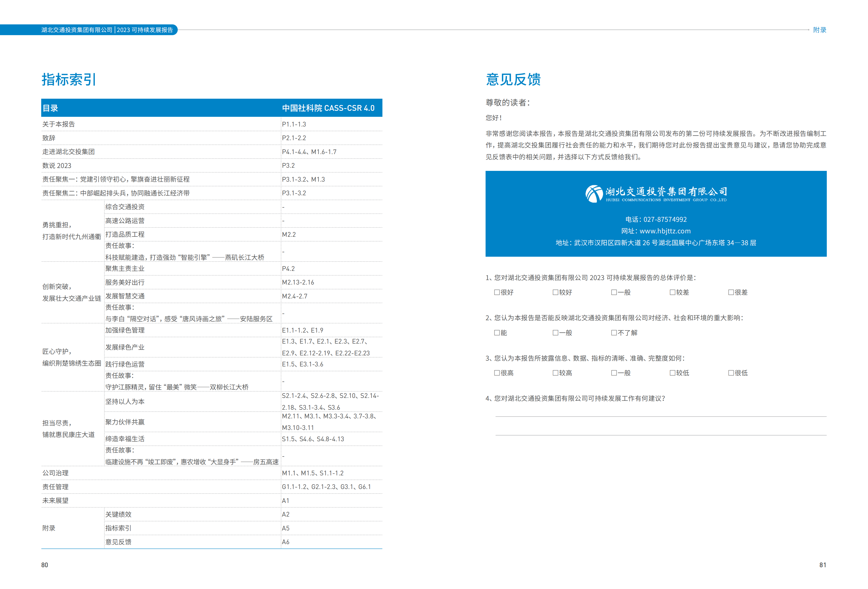Tick the 较高 checkbox in question 3
Screen dimensions: 868x589
[555, 373]
